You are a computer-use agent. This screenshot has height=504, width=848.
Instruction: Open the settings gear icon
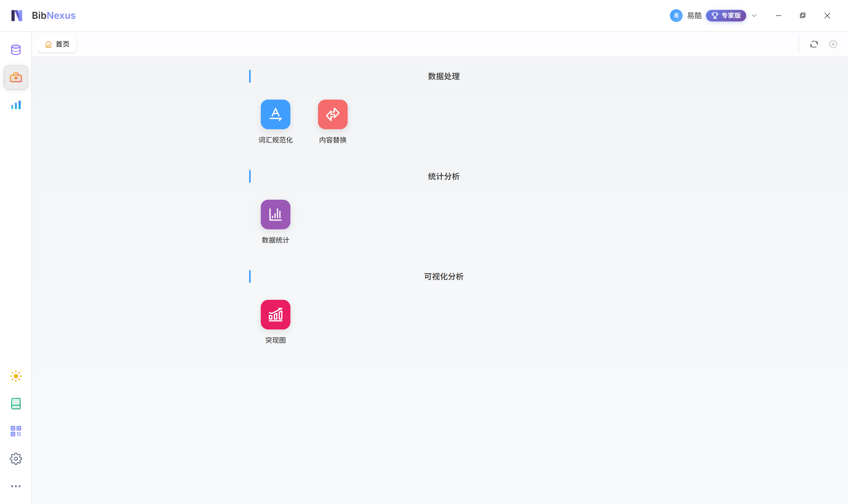coord(16,458)
